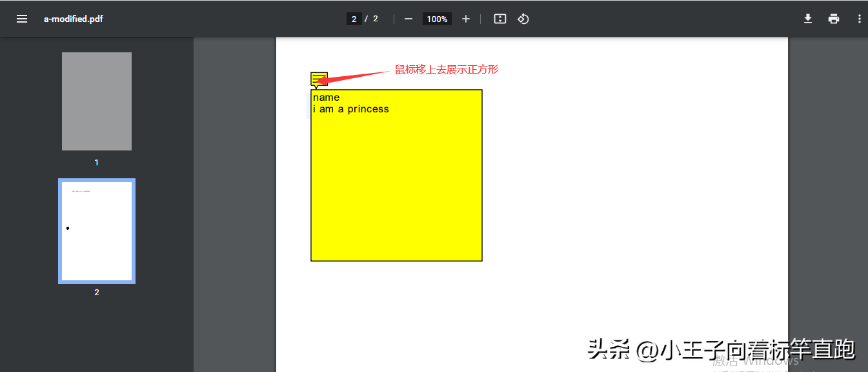Viewport: 868px width, 372px height.
Task: Click the total page count '2'
Action: pyautogui.click(x=376, y=19)
